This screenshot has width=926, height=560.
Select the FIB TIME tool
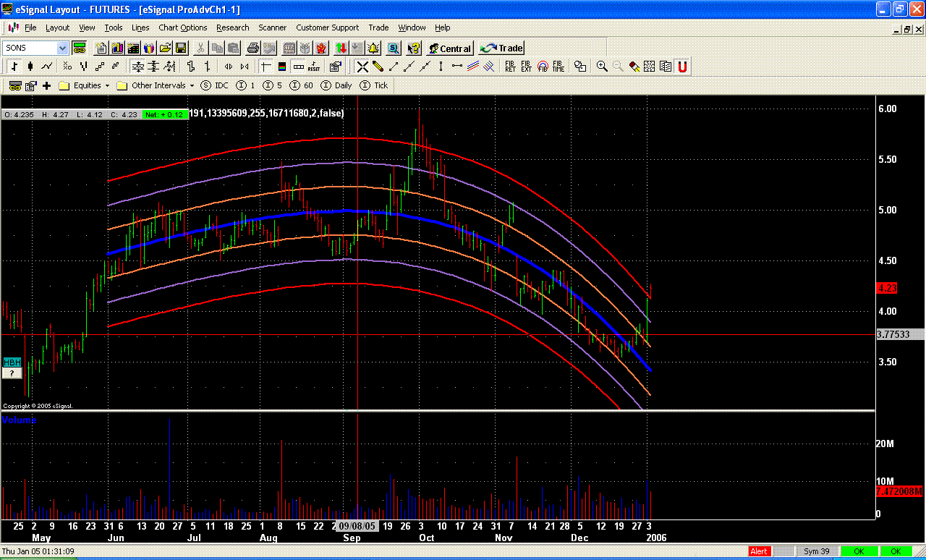[558, 67]
